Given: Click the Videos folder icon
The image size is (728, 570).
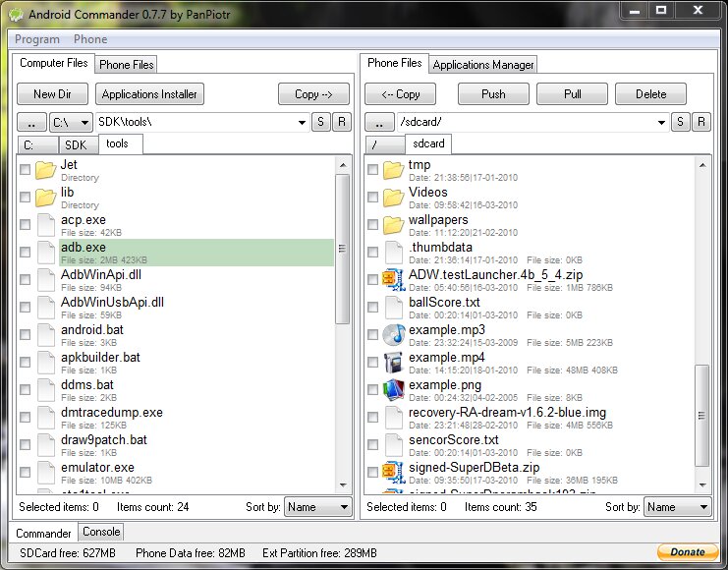Looking at the screenshot, I should tap(393, 198).
